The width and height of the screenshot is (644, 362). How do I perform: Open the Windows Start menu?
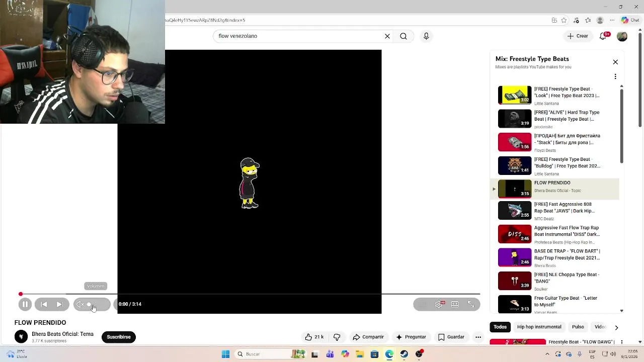point(225,354)
